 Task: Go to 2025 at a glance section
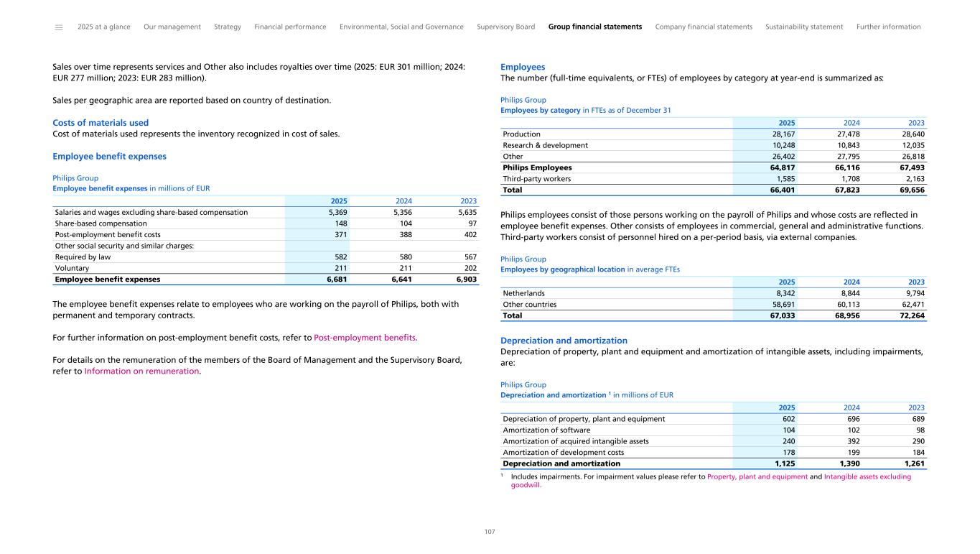103,27
